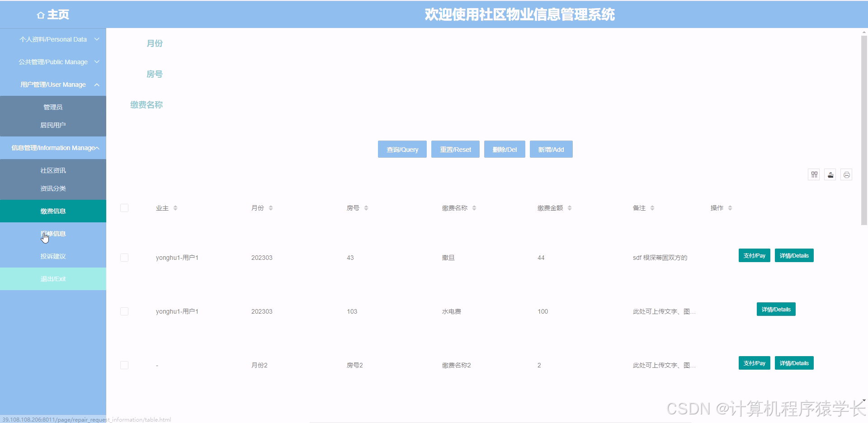Open the 资讯分类 submenu item
The height and width of the screenshot is (423, 868).
[x=53, y=188]
